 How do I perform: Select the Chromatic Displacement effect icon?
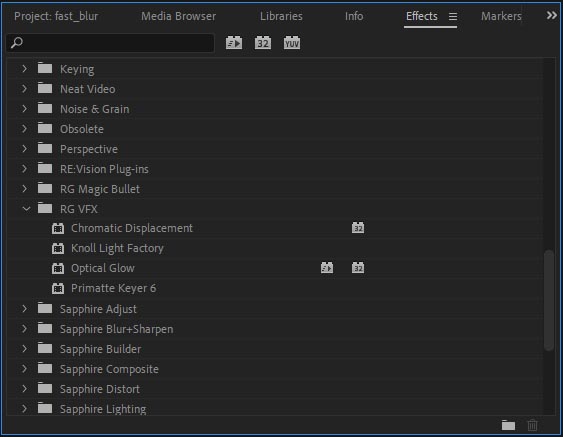[x=58, y=228]
